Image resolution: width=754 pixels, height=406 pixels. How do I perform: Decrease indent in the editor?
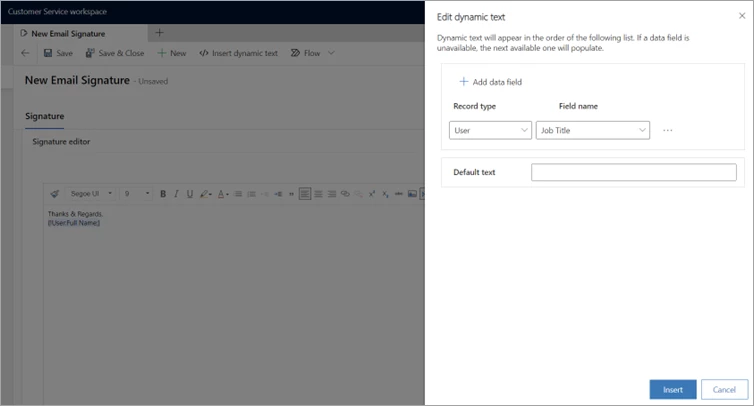click(264, 194)
